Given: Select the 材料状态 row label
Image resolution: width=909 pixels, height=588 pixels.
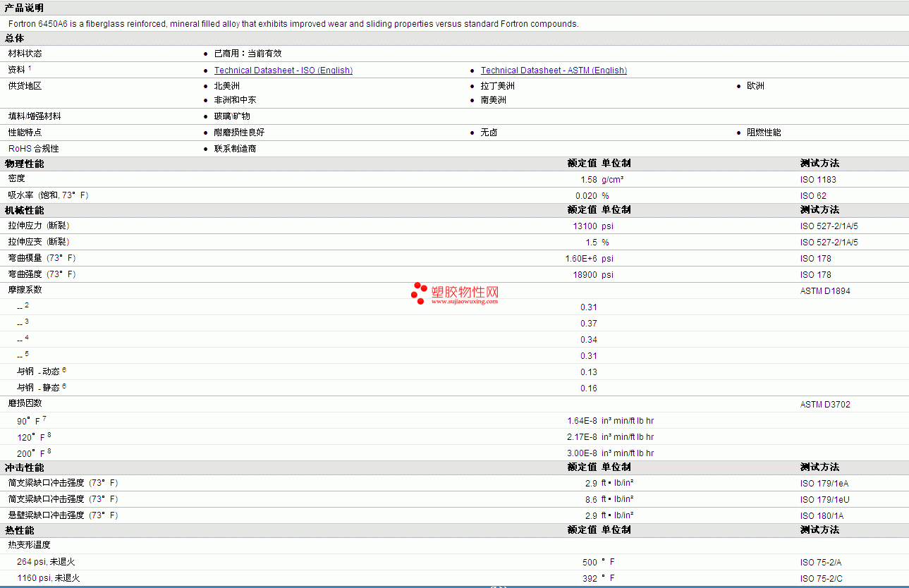Looking at the screenshot, I should [x=25, y=54].
